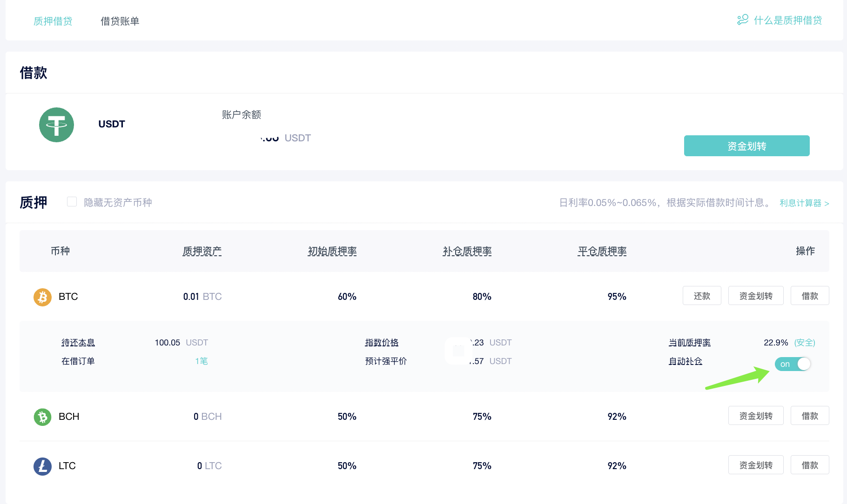Click 资金划转 button in BTC row
Screen dimensions: 847x504
(x=756, y=296)
